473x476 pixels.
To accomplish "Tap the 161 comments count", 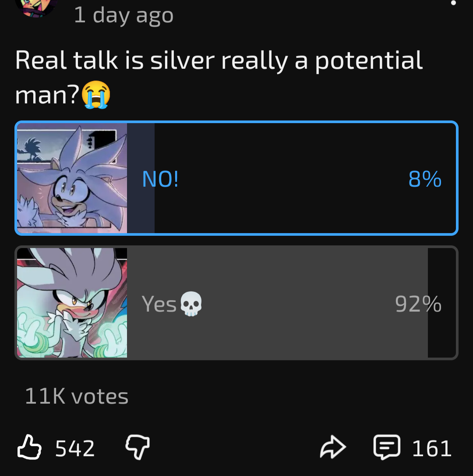I will tap(432, 448).
